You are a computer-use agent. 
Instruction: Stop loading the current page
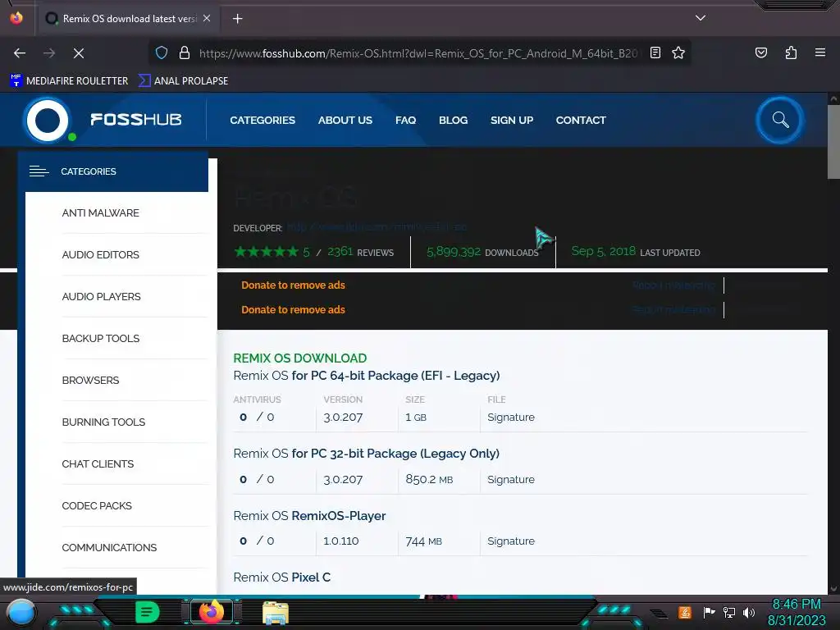pos(78,53)
